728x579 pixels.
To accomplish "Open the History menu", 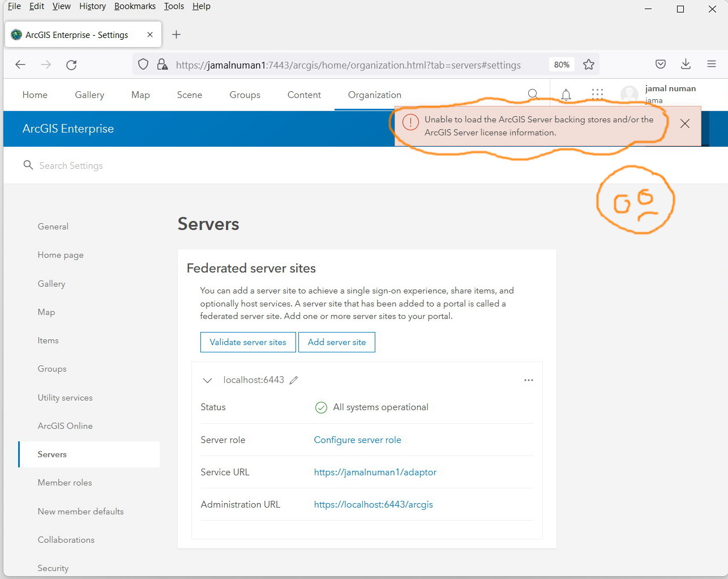I will point(92,6).
